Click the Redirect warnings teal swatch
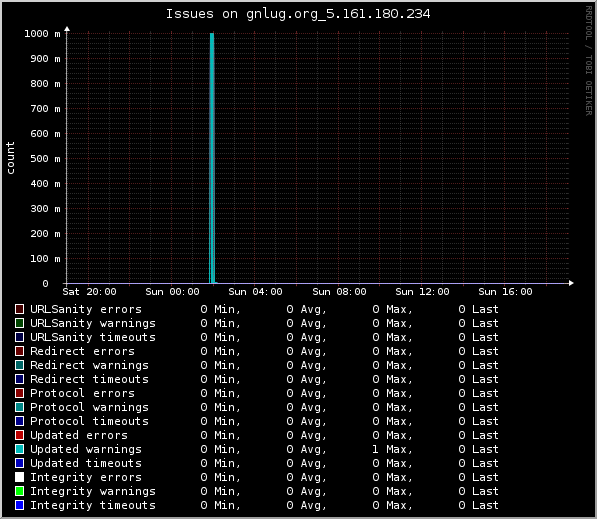The width and height of the screenshot is (597, 519). point(19,365)
